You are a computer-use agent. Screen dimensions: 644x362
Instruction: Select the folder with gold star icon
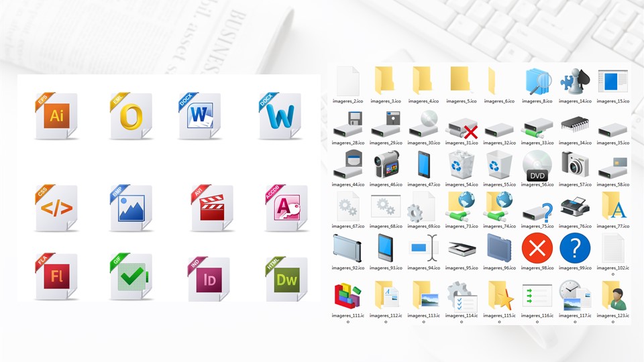click(500, 296)
